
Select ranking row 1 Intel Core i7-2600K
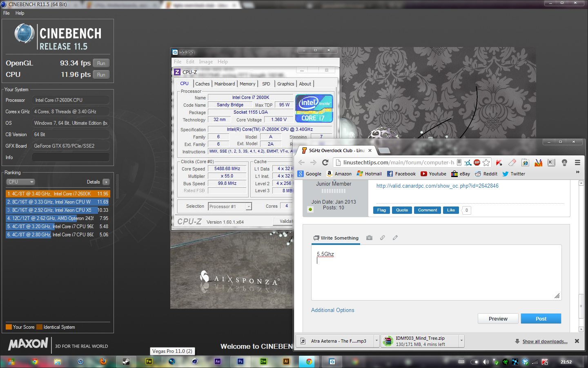point(58,194)
